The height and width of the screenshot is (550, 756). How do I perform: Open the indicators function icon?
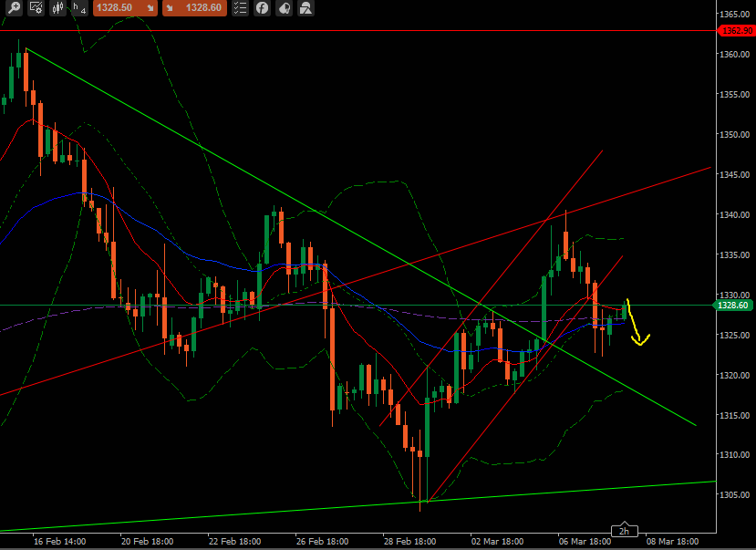[262, 7]
